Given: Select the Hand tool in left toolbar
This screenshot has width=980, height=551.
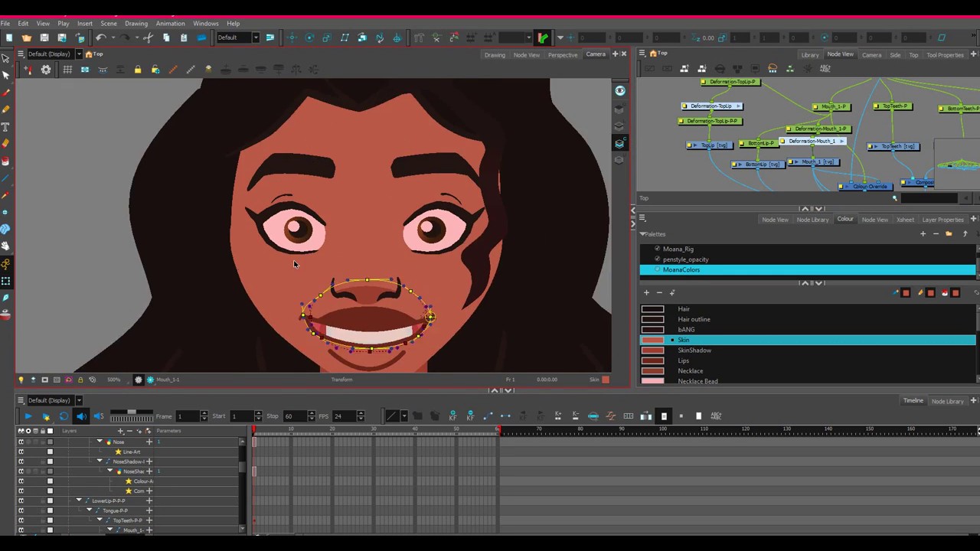Looking at the screenshot, I should coord(5,246).
